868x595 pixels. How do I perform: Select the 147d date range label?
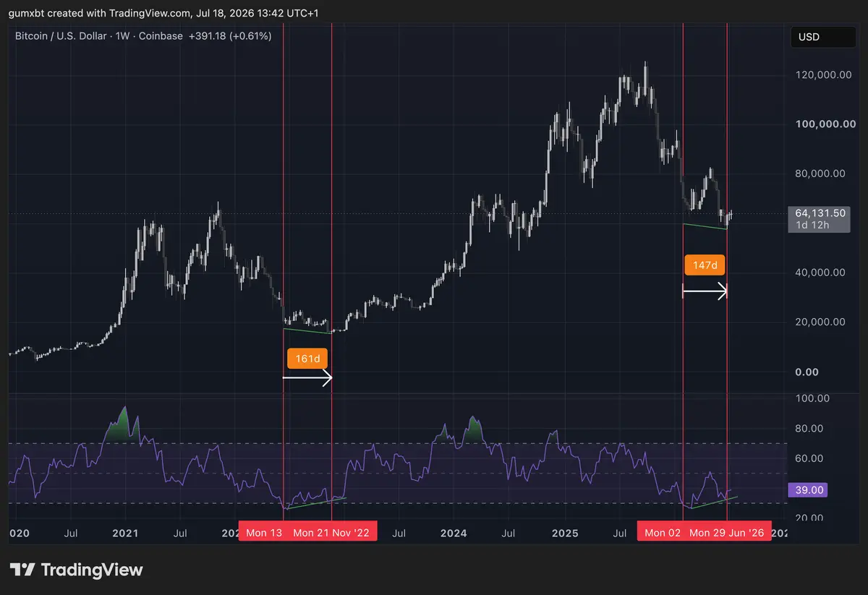pos(705,265)
